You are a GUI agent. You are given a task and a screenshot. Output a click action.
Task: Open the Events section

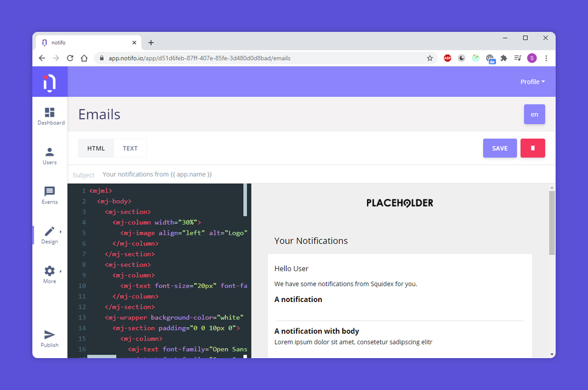49,196
